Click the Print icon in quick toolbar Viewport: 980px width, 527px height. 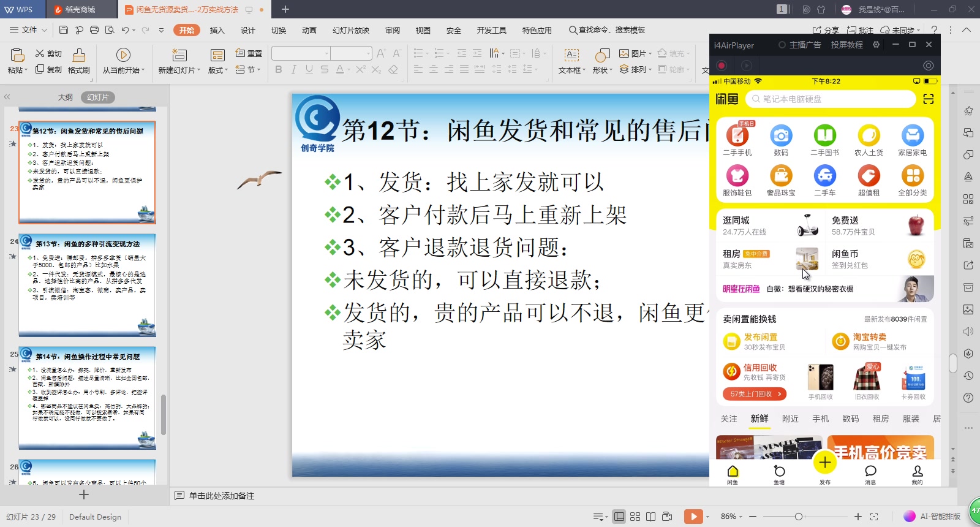[x=94, y=30]
